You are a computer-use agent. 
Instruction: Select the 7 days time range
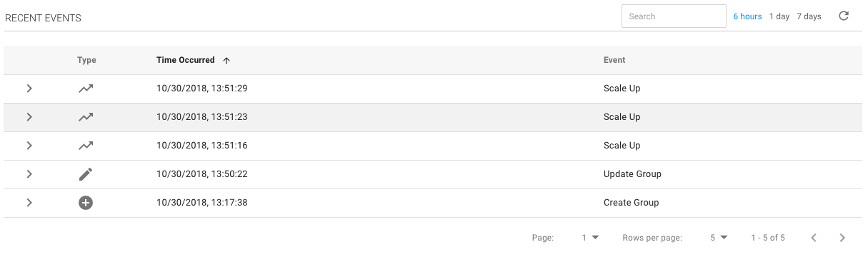pyautogui.click(x=809, y=16)
